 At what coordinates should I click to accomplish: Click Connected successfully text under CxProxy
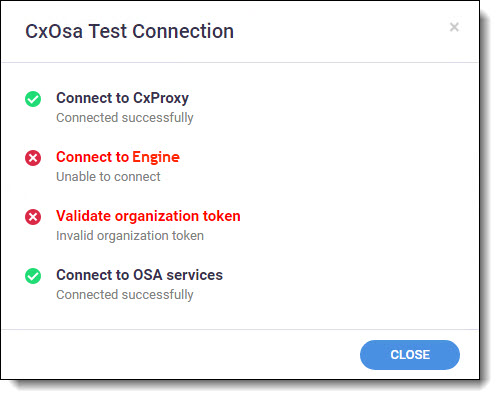pyautogui.click(x=125, y=118)
